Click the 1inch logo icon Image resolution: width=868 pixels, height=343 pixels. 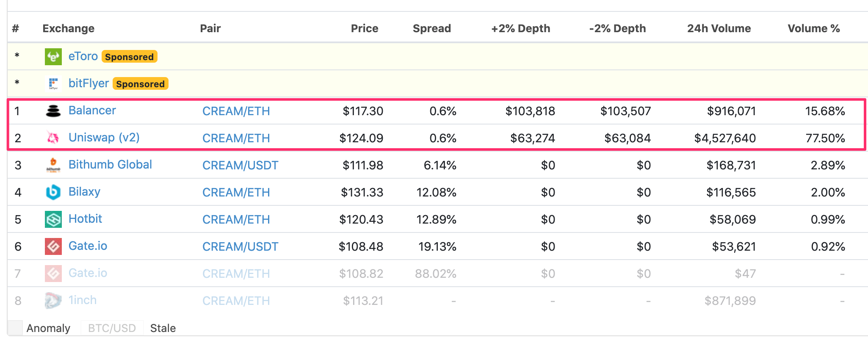click(x=53, y=300)
